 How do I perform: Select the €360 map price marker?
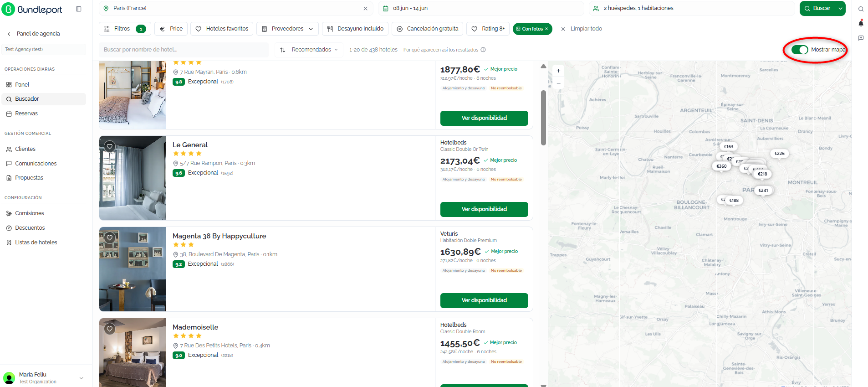click(721, 166)
